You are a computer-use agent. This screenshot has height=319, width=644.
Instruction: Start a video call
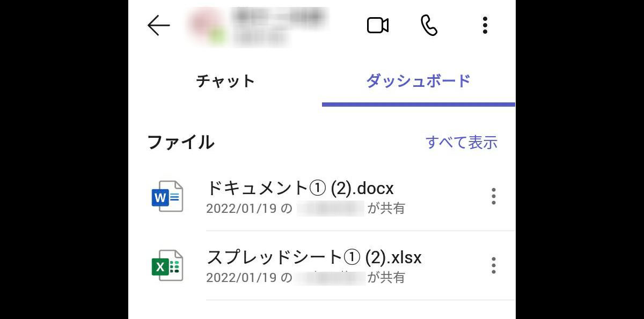click(378, 25)
